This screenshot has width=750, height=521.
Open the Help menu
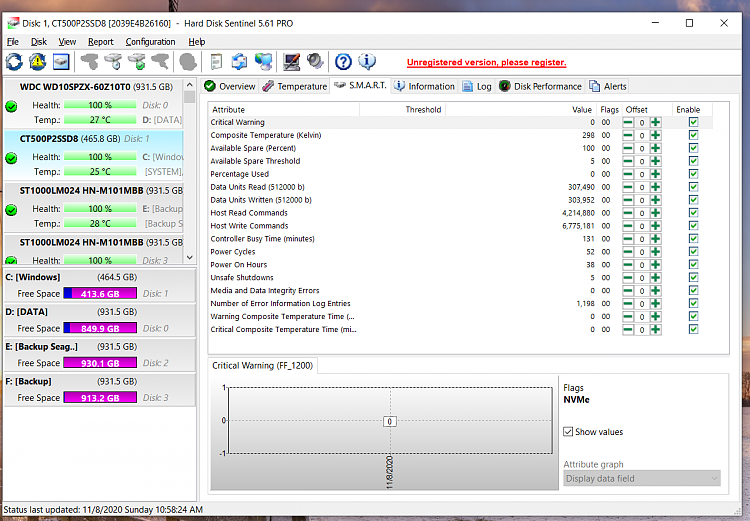(197, 42)
